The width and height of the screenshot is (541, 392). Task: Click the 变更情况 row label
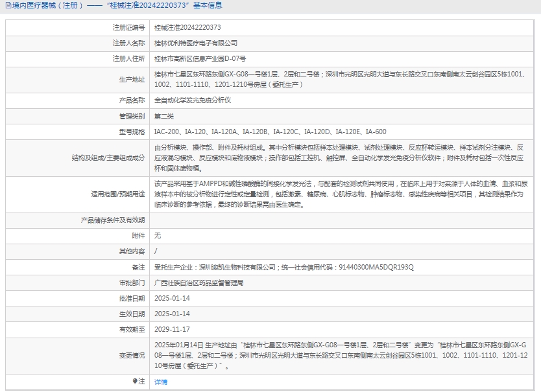pyautogui.click(x=132, y=355)
